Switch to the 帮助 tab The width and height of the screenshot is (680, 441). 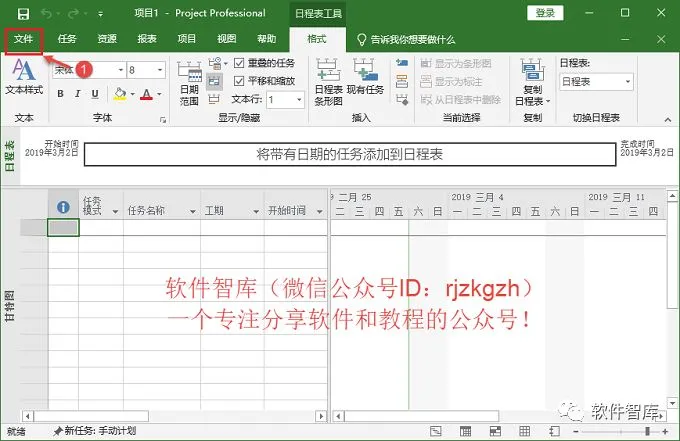pyautogui.click(x=266, y=39)
